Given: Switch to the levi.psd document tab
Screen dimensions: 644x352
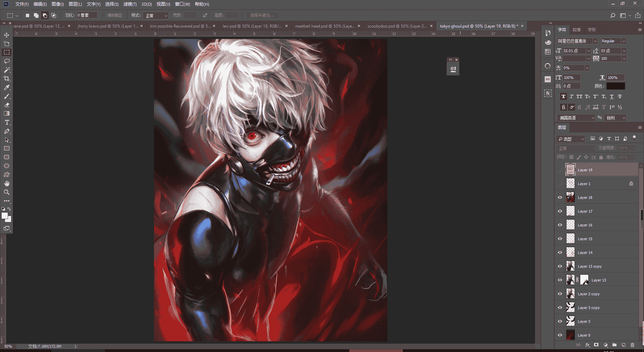Looking at the screenshot, I should [x=252, y=26].
